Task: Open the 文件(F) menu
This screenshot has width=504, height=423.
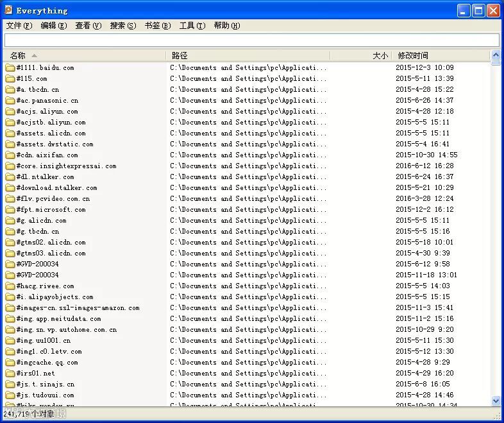Action: point(19,26)
